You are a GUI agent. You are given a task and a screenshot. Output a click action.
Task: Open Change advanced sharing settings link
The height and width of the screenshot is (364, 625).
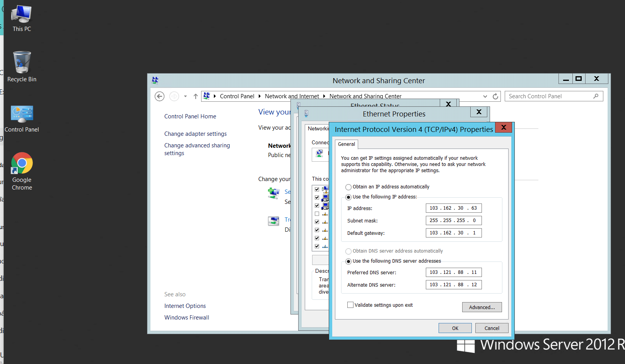tap(197, 149)
